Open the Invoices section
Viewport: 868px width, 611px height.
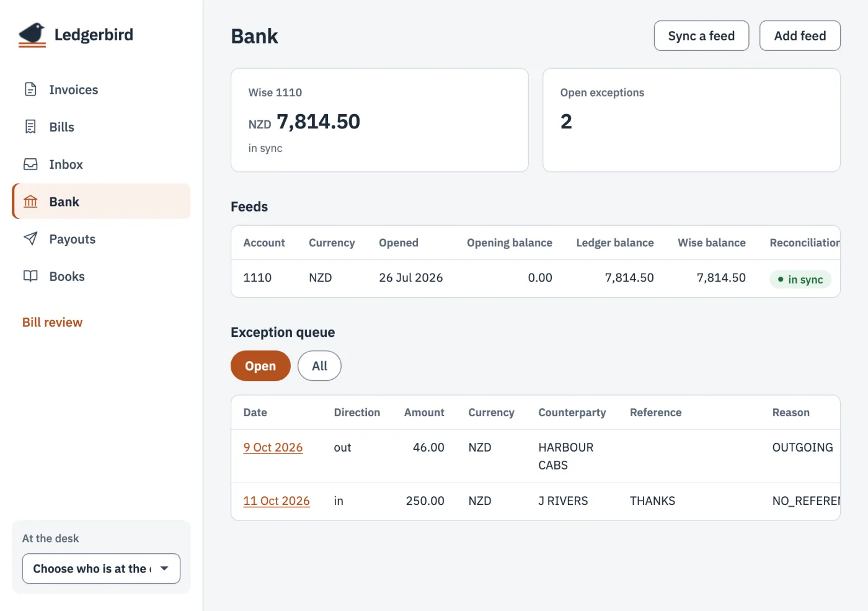[101, 89]
